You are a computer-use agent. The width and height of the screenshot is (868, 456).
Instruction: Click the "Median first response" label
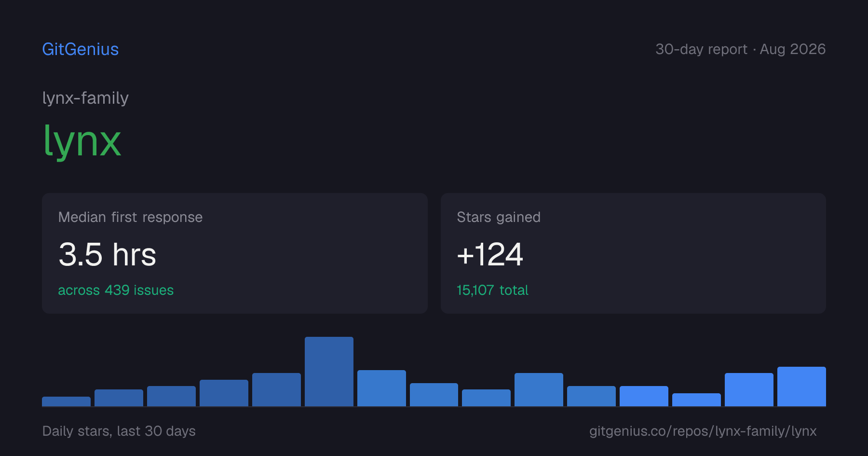[x=130, y=217]
